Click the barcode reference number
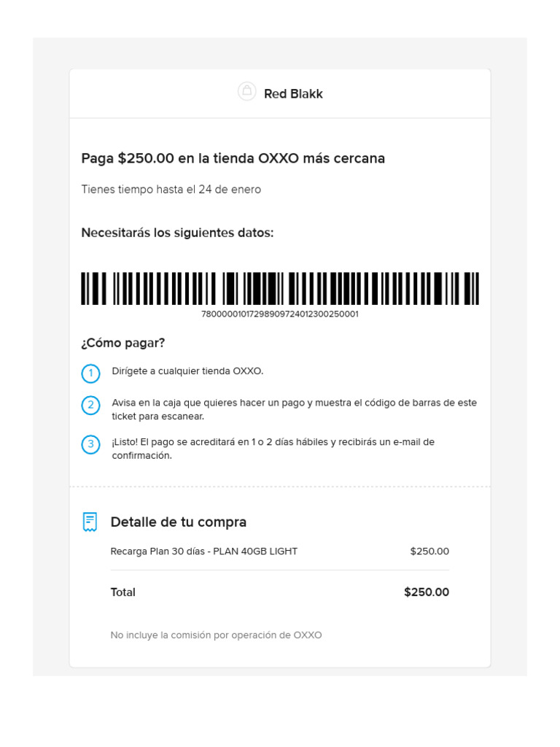 pyautogui.click(x=280, y=314)
